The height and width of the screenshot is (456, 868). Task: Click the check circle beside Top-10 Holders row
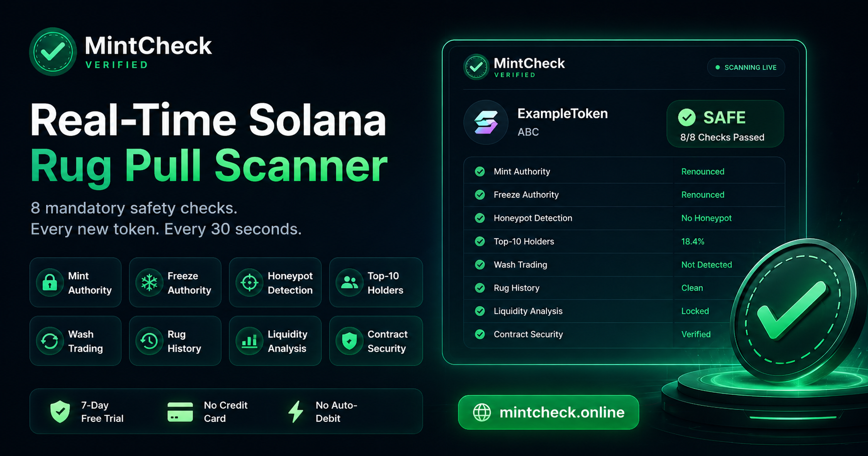pyautogui.click(x=480, y=241)
